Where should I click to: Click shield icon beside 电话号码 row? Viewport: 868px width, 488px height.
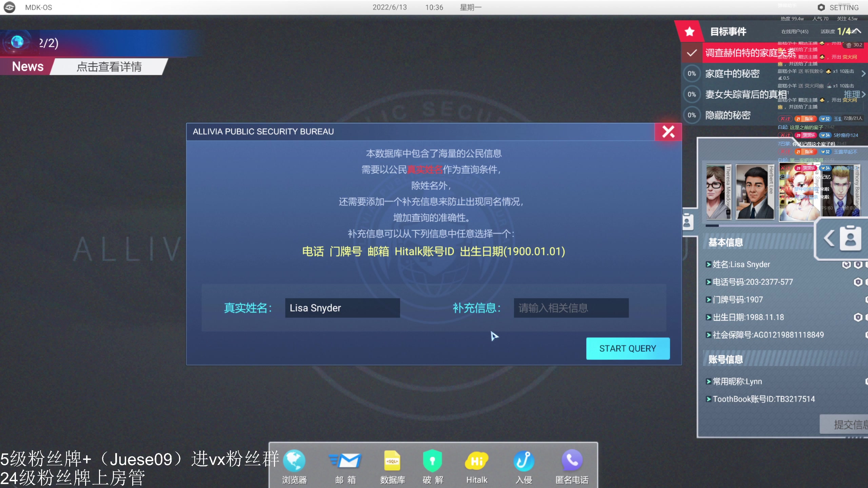point(858,282)
